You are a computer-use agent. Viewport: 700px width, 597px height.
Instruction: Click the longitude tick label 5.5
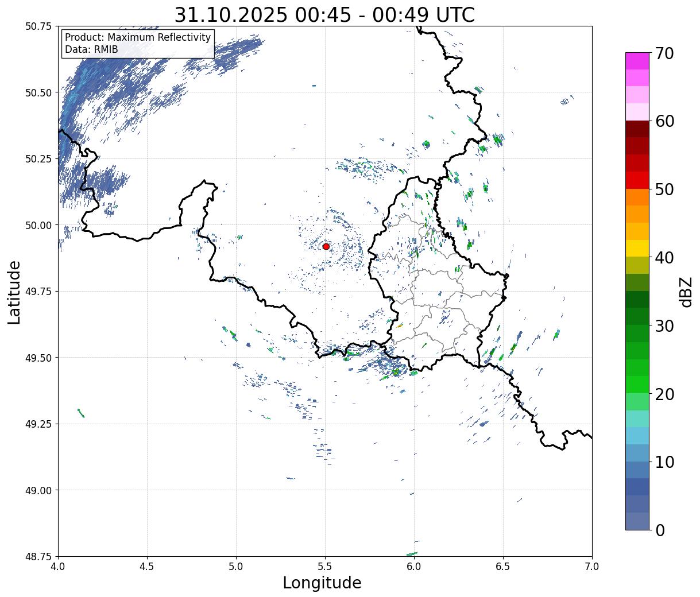[x=325, y=566]
